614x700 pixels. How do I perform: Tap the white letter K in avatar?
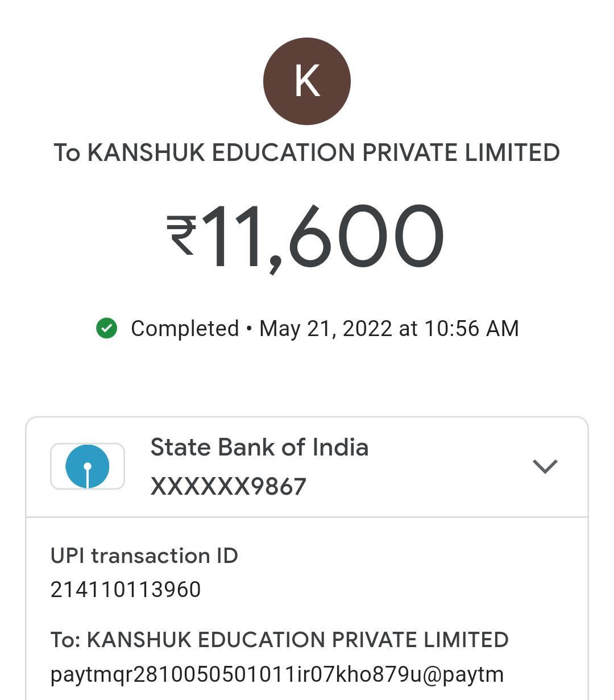(x=307, y=81)
